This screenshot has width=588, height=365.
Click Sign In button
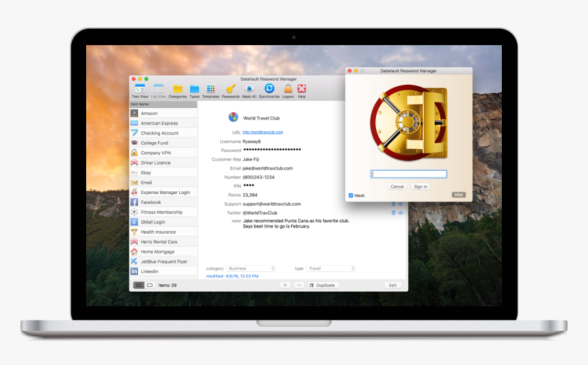coord(420,187)
